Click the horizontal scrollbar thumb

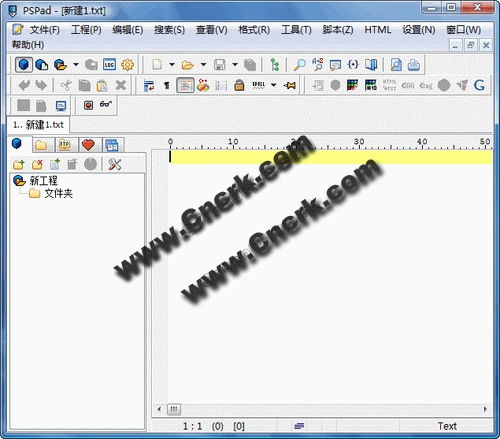(x=174, y=409)
